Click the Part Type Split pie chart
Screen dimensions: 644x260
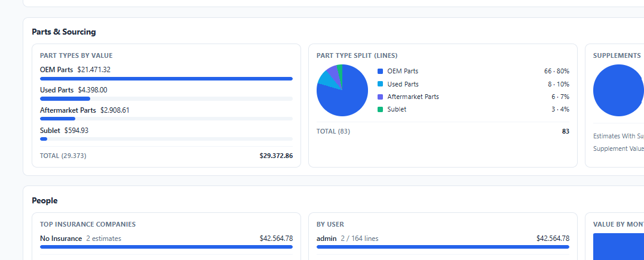[x=342, y=90]
